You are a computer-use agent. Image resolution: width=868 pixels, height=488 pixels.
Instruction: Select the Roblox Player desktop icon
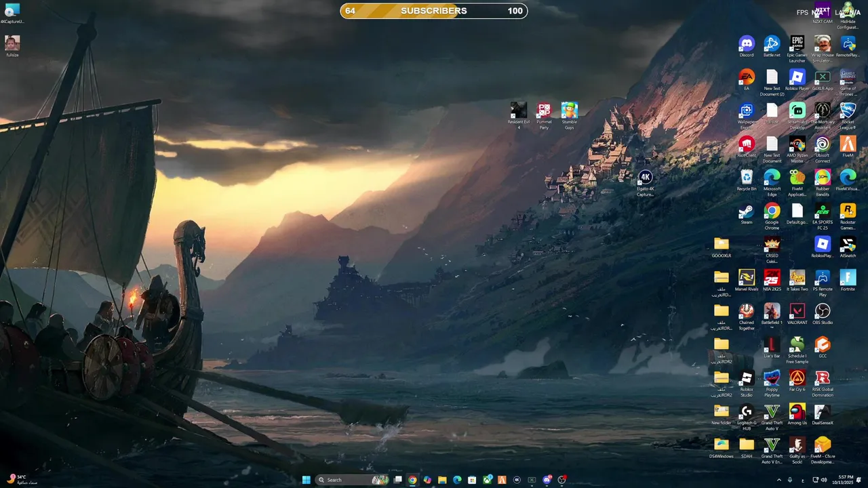coord(797,80)
